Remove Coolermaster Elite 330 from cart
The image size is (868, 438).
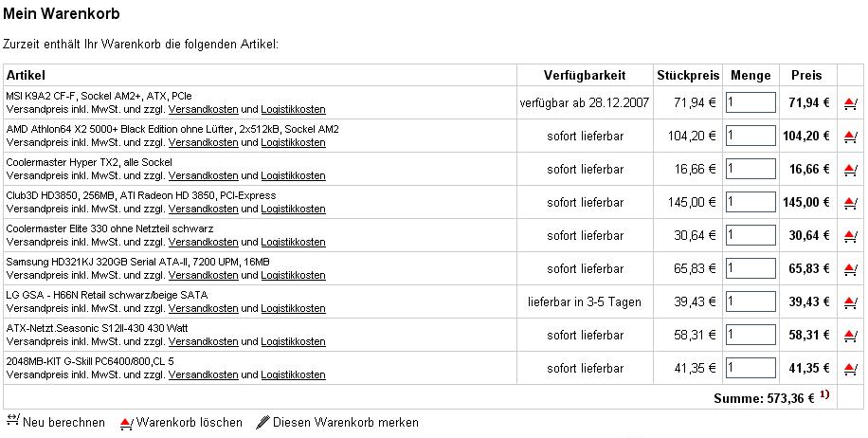click(x=850, y=236)
